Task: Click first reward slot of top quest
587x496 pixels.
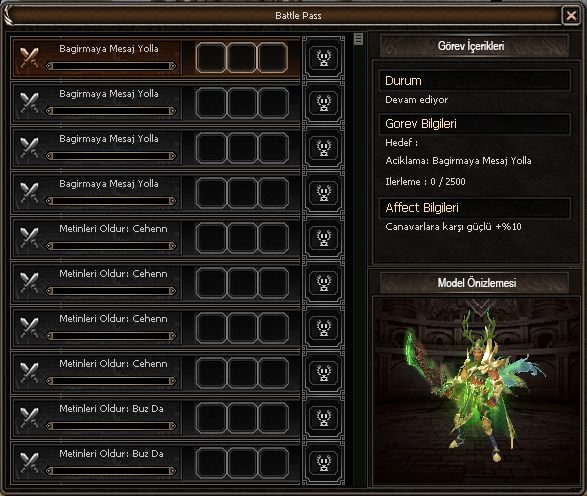Action: point(211,58)
